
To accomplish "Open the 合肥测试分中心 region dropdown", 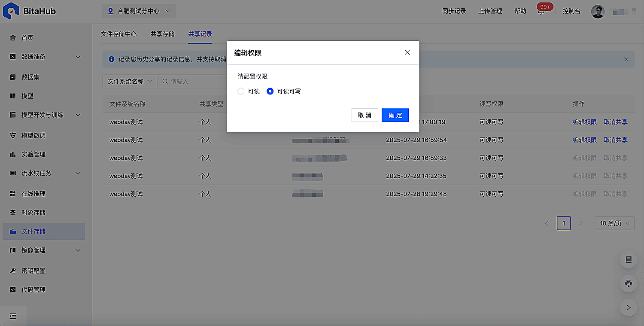I will pos(139,11).
